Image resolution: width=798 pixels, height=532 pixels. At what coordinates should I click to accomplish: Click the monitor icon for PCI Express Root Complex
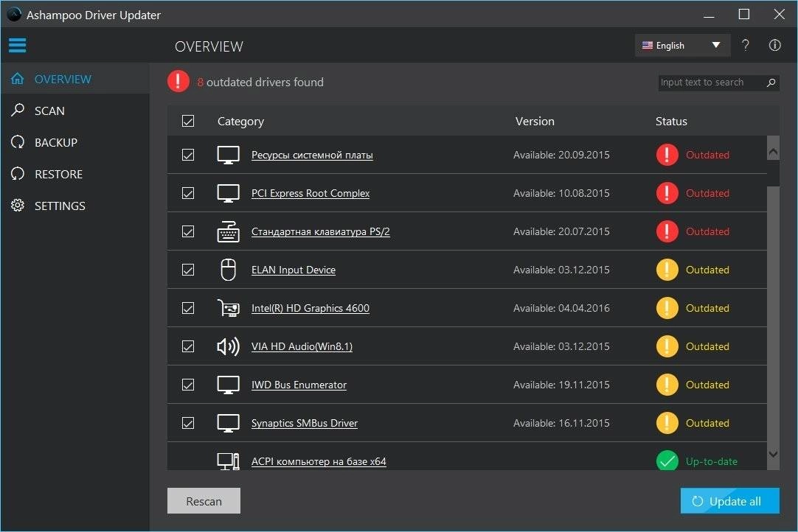point(228,193)
